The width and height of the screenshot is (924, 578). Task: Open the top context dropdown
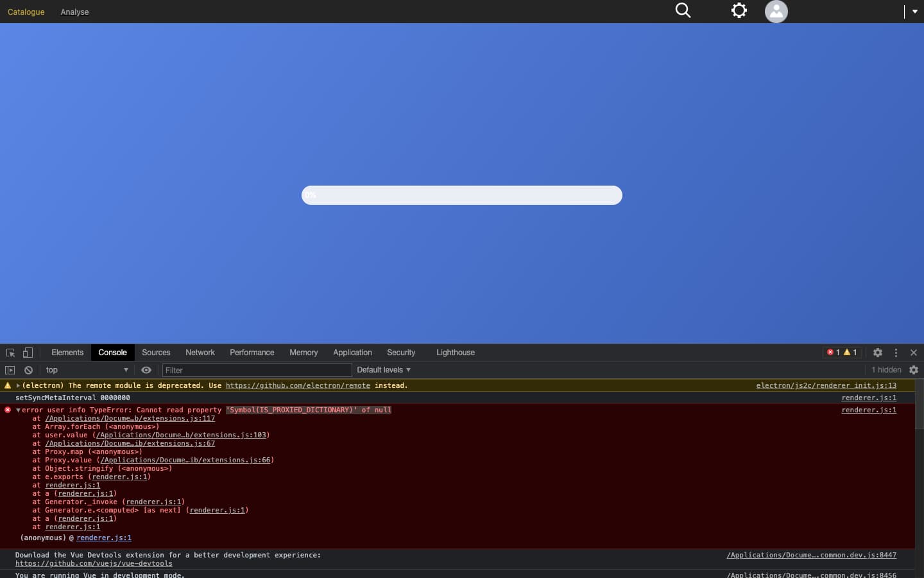pyautogui.click(x=87, y=370)
